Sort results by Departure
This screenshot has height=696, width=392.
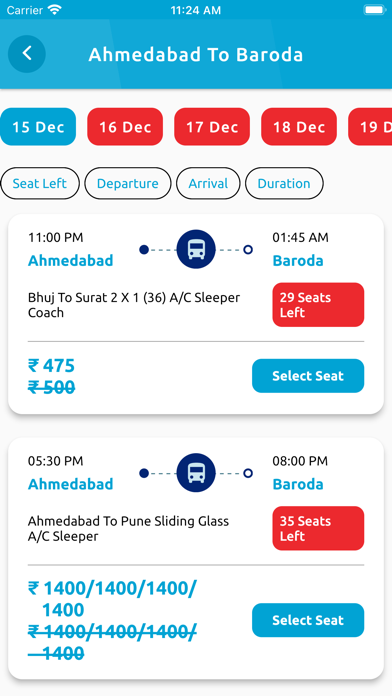(128, 183)
